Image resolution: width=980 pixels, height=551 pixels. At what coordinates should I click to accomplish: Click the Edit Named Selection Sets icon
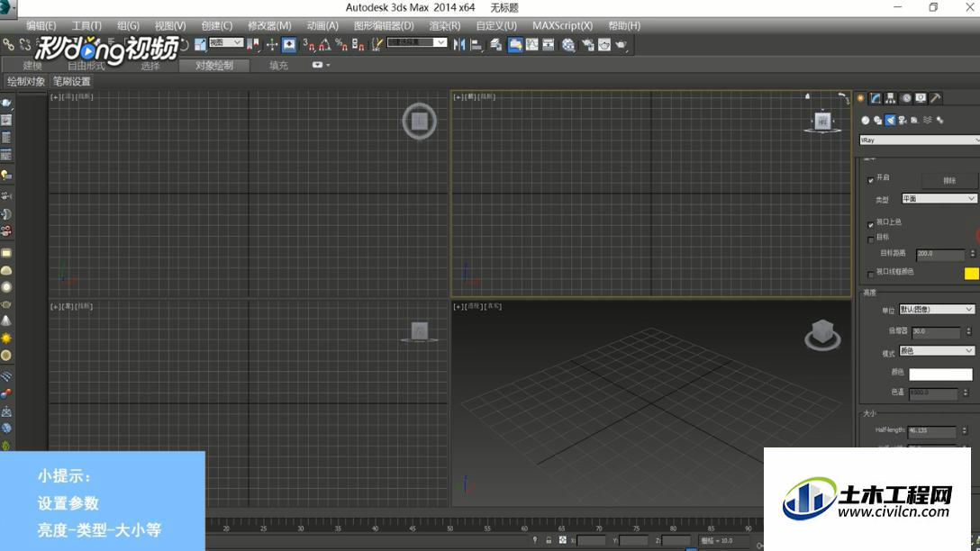[377, 44]
